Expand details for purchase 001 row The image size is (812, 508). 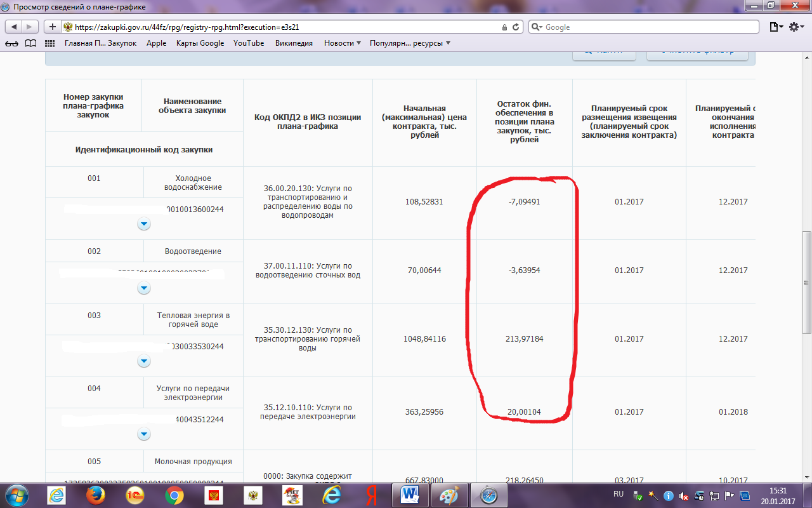[144, 224]
